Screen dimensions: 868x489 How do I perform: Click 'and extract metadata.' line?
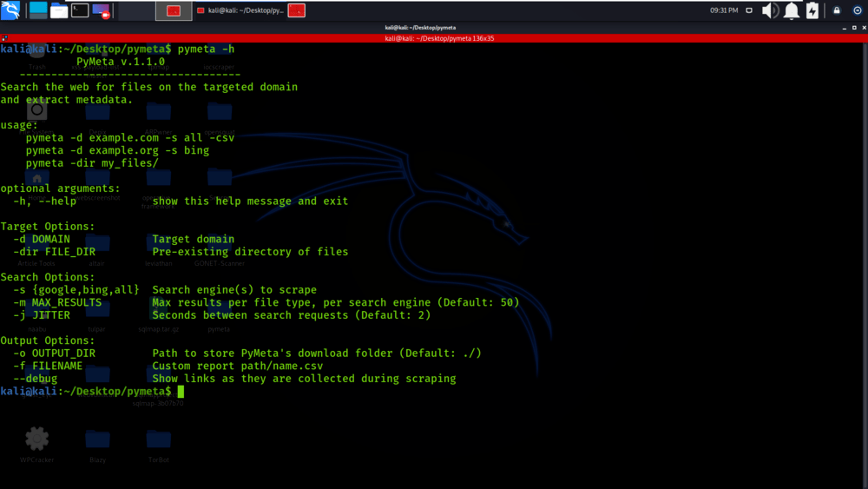[67, 100]
